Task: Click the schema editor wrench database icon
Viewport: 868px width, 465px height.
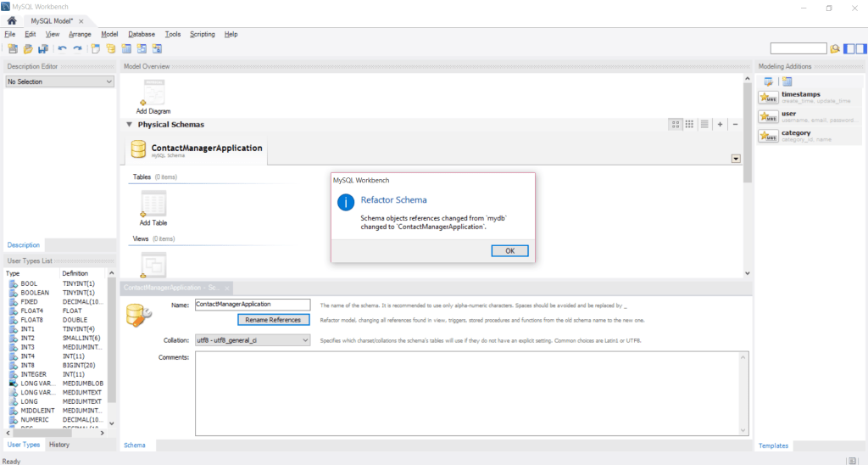Action: coord(138,316)
